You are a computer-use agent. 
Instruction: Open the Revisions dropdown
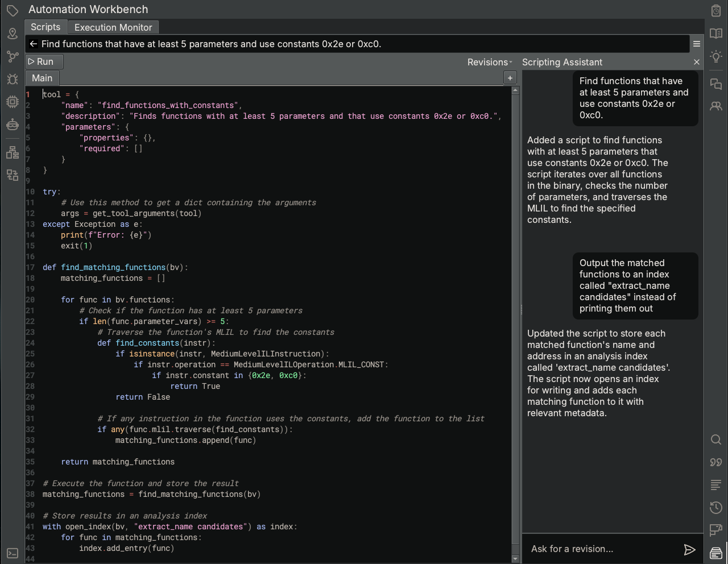490,62
